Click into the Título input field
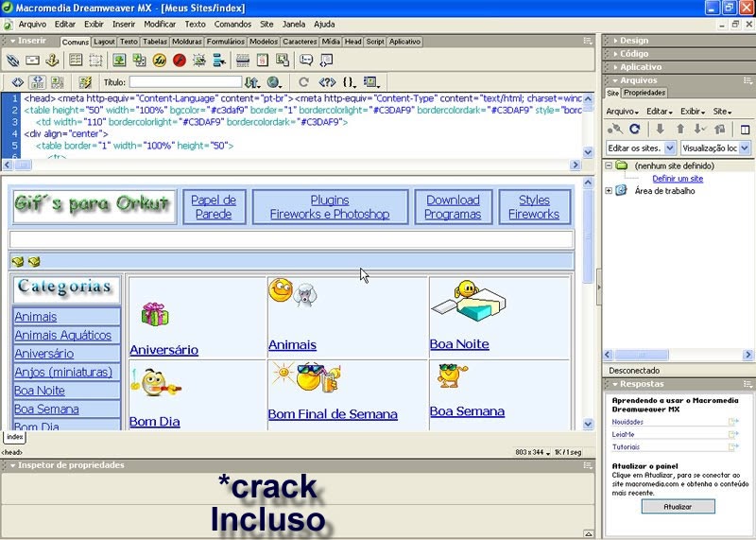The height and width of the screenshot is (540, 756). click(x=185, y=82)
